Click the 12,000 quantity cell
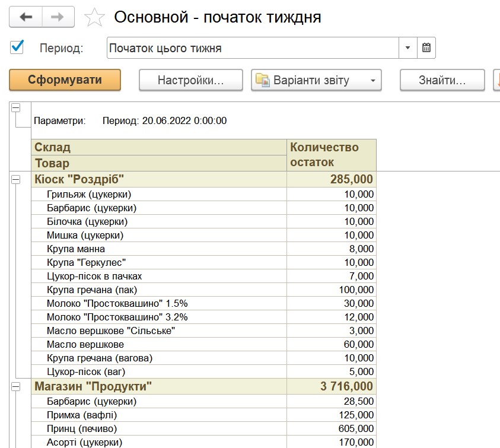The width and height of the screenshot is (500, 448). [332, 317]
